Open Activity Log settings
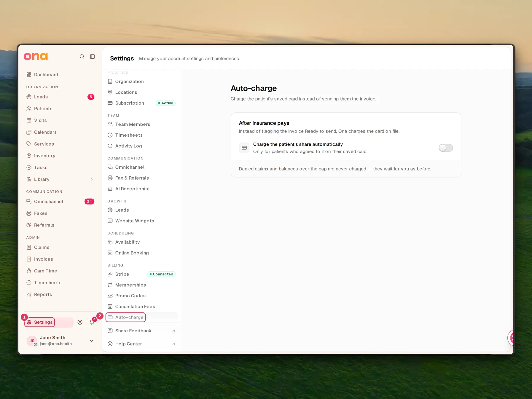 tap(141, 146)
